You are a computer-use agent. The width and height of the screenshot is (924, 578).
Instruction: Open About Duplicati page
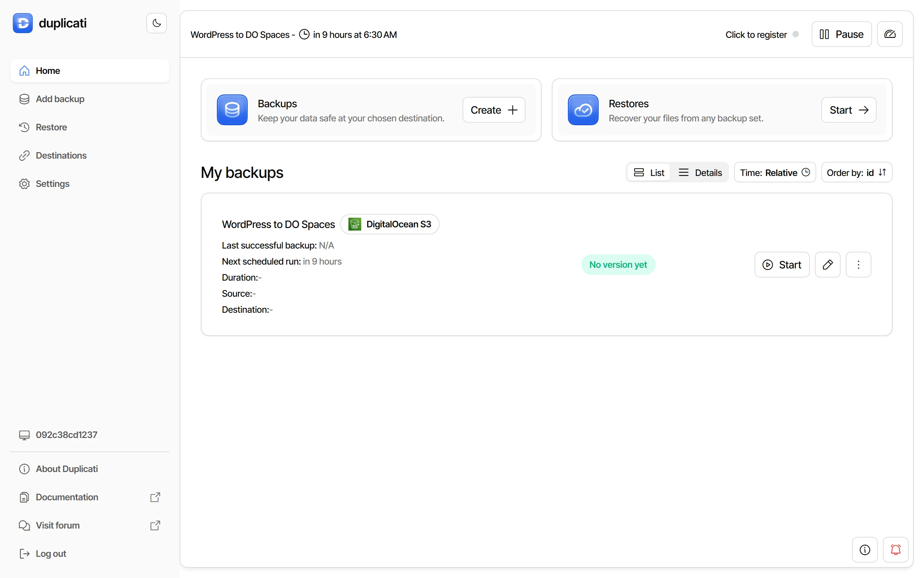90,469
